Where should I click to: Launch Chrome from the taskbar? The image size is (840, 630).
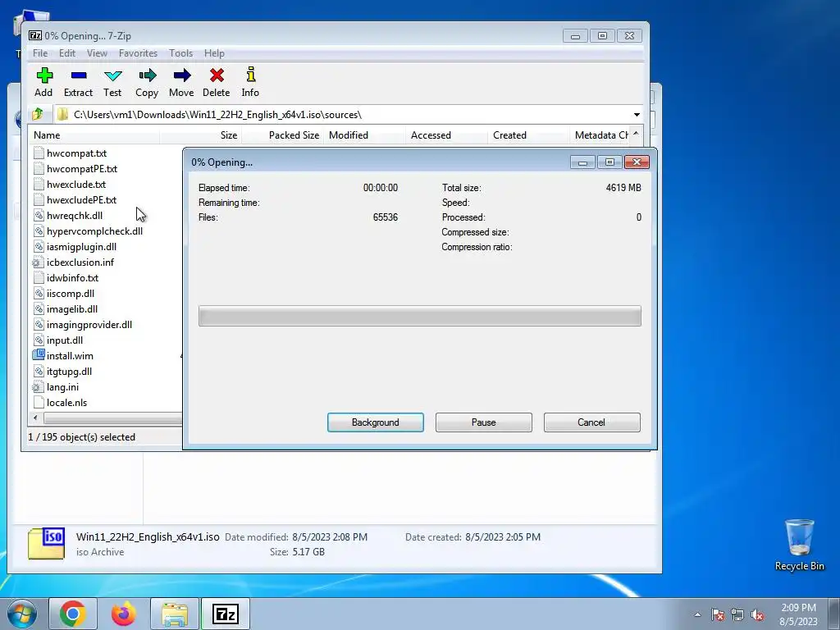tap(73, 614)
